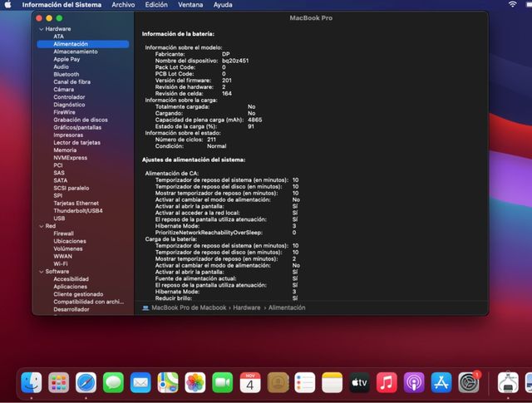Select Aplicaciones under Software
532x403 pixels.
(70, 287)
